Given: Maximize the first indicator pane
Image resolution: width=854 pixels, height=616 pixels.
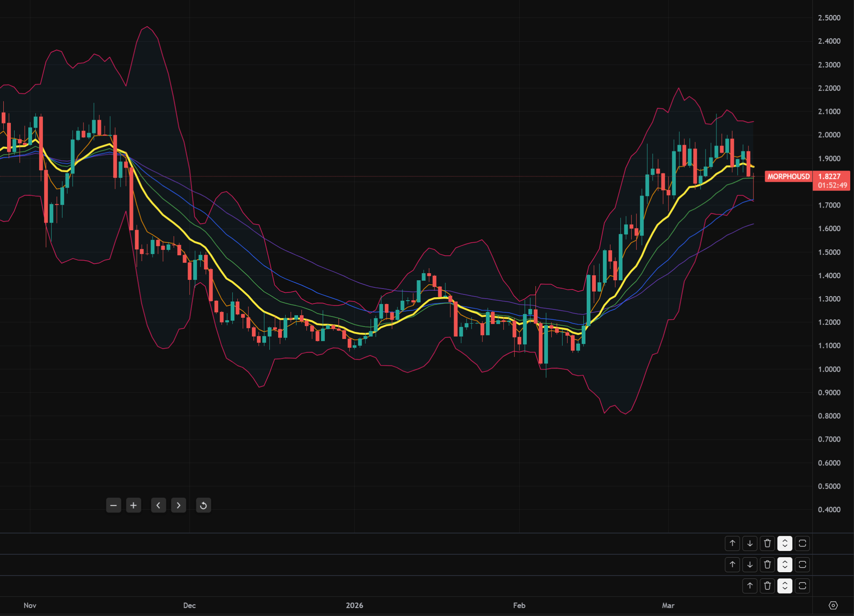Looking at the screenshot, I should [802, 543].
